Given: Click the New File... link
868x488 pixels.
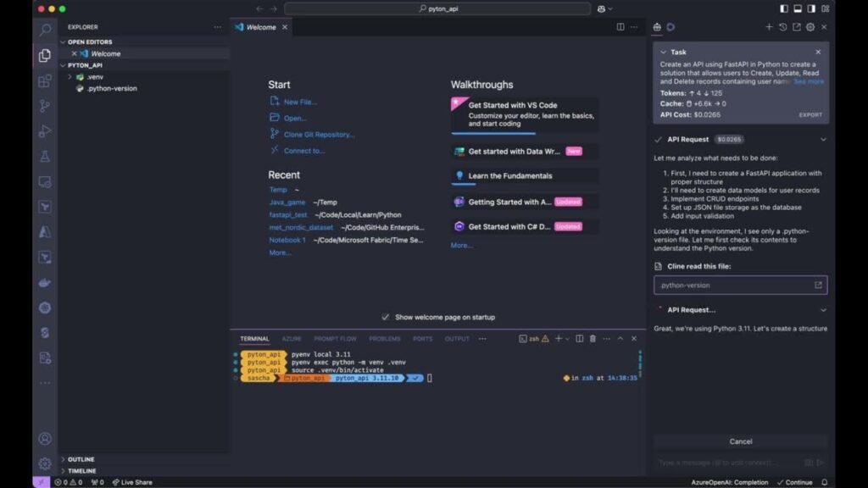Looking at the screenshot, I should [300, 102].
